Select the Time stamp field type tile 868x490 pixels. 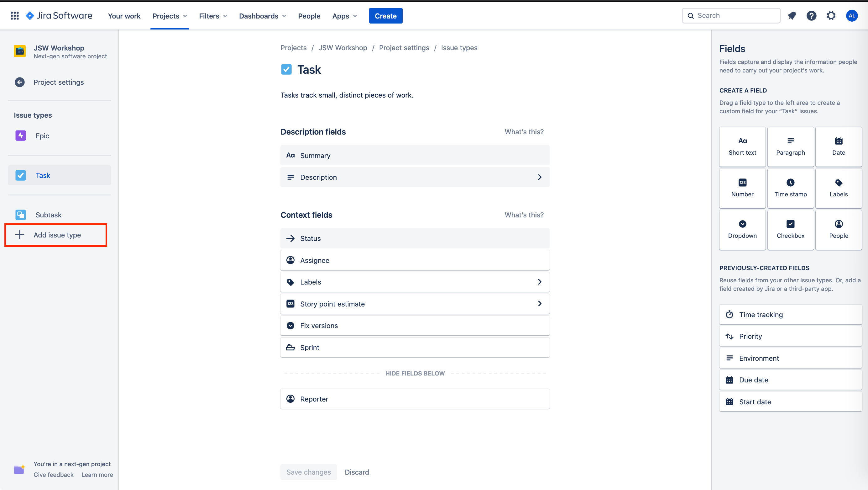coord(791,188)
